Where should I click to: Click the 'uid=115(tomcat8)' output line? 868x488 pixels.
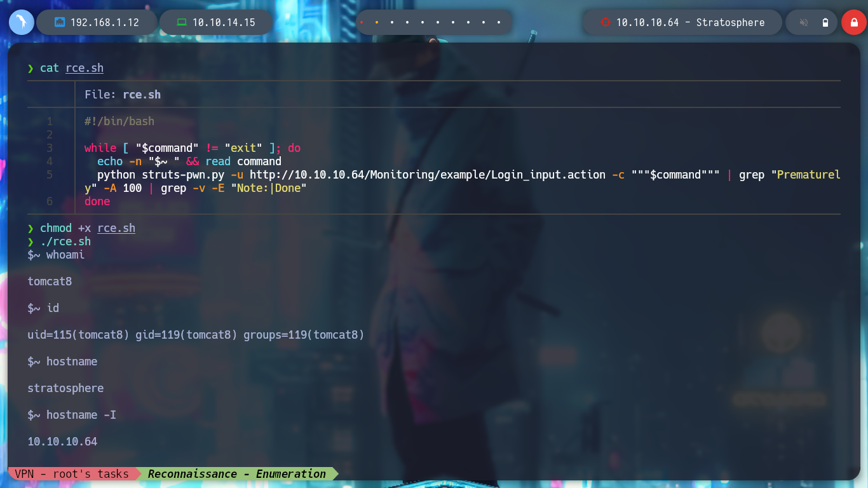click(x=196, y=335)
